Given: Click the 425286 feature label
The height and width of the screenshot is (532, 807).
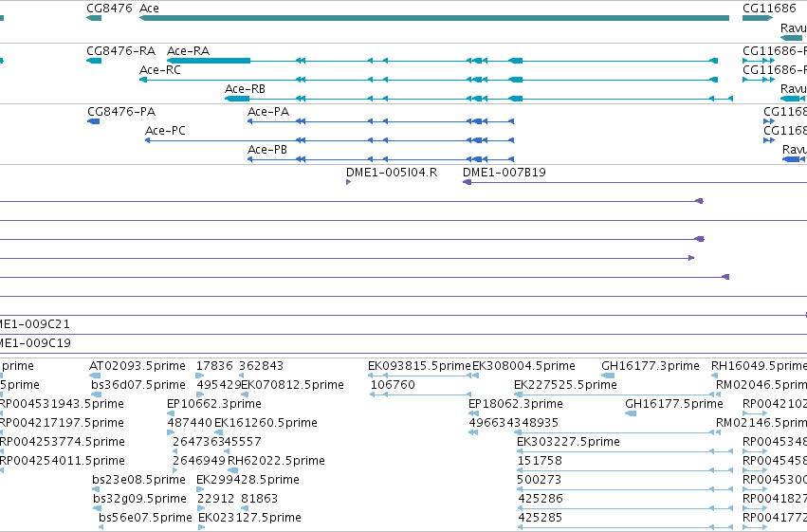Looking at the screenshot, I should coord(541,499).
